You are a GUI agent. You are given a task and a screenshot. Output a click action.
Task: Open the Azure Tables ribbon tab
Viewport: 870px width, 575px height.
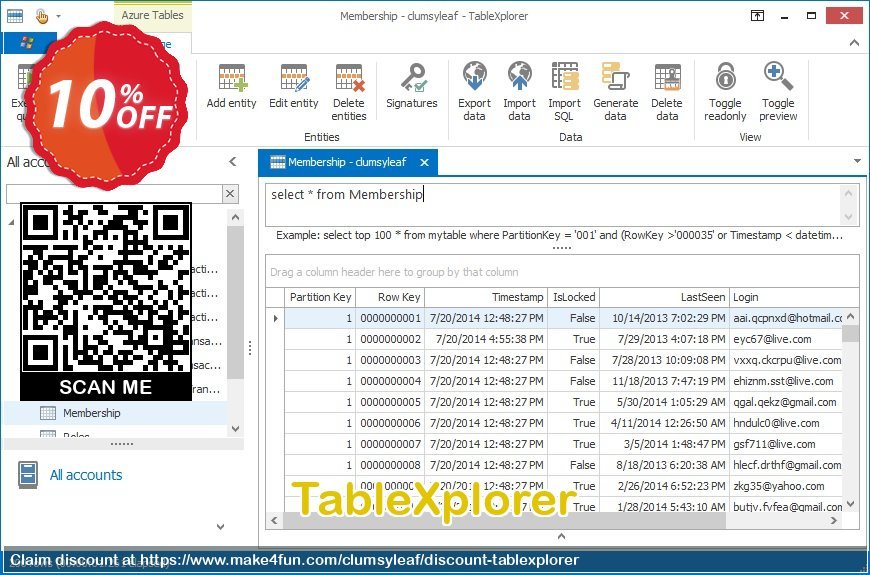pos(153,15)
